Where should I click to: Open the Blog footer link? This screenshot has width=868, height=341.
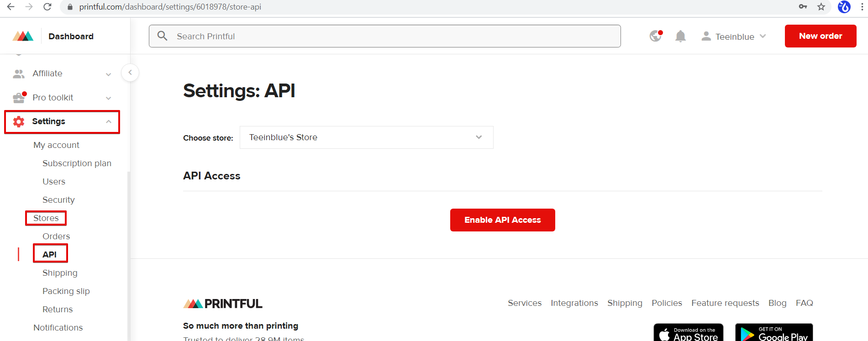[777, 303]
